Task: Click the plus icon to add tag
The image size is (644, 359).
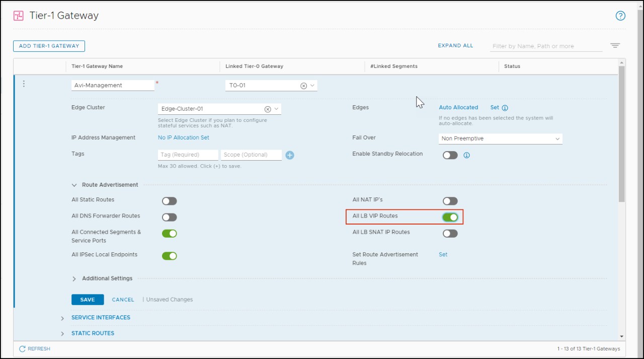Action: pyautogui.click(x=290, y=155)
